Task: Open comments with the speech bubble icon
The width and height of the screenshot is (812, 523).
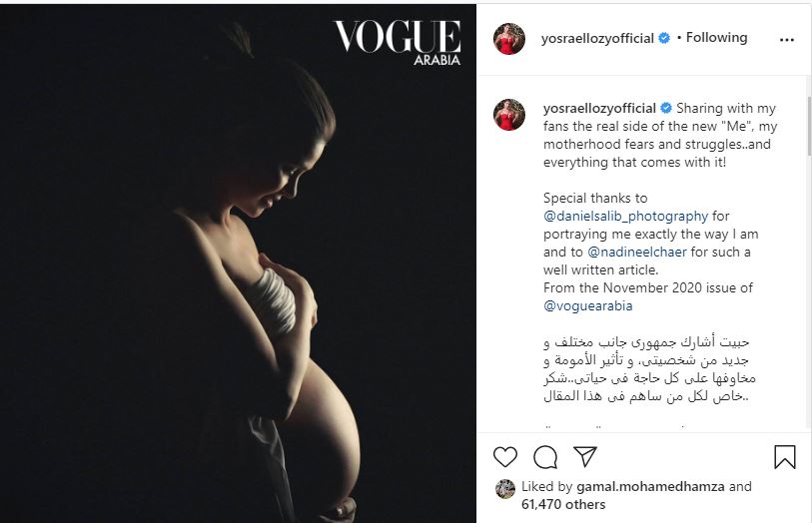Action: tap(545, 457)
